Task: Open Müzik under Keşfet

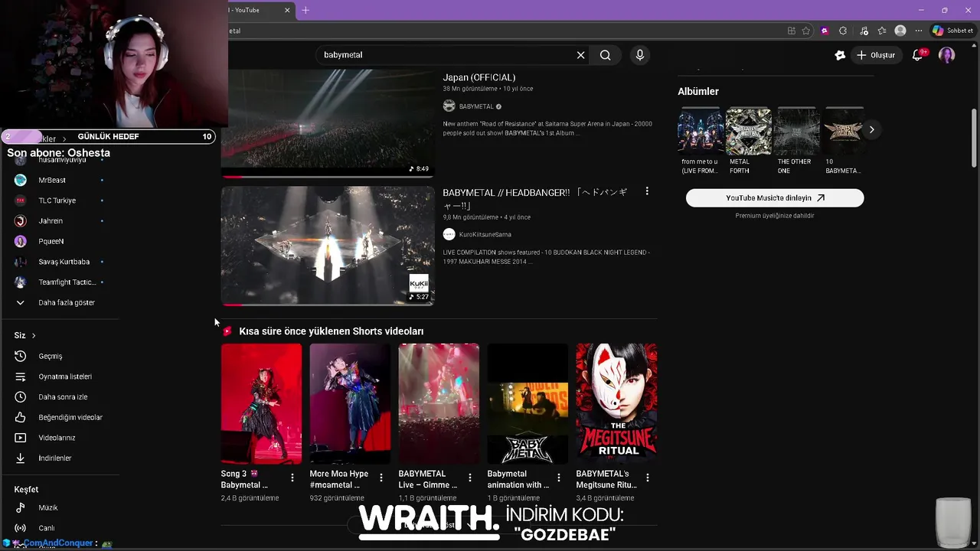Action: click(60, 507)
